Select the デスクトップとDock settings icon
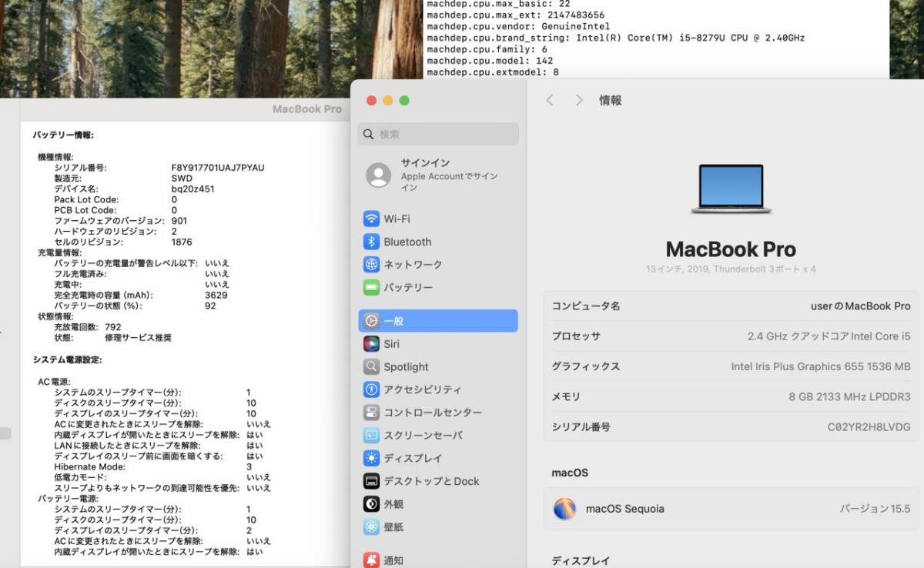This screenshot has width=924, height=568. (370, 480)
